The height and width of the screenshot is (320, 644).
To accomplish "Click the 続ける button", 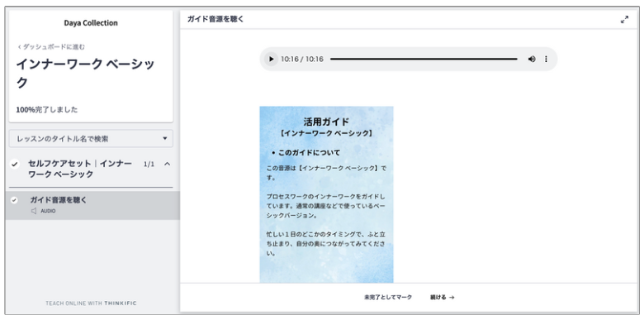I will point(442,298).
